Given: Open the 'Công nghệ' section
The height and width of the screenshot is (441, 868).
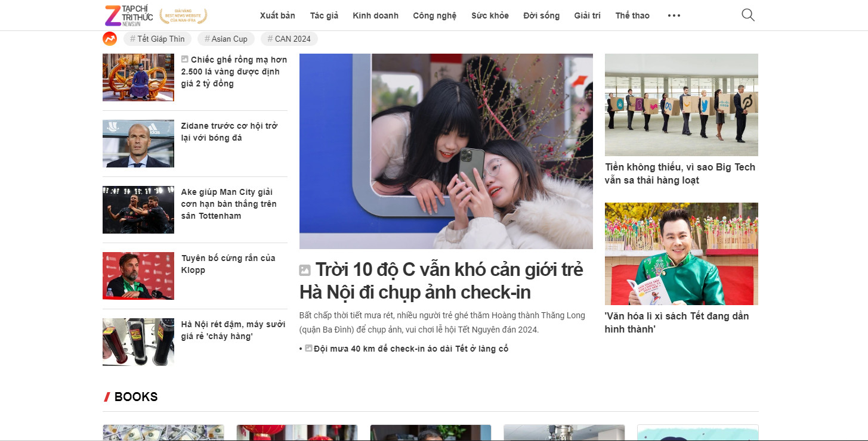Looking at the screenshot, I should coord(434,15).
